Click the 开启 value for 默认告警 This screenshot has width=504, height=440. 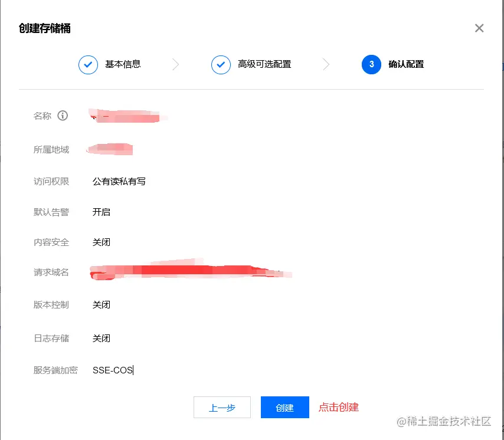click(102, 212)
